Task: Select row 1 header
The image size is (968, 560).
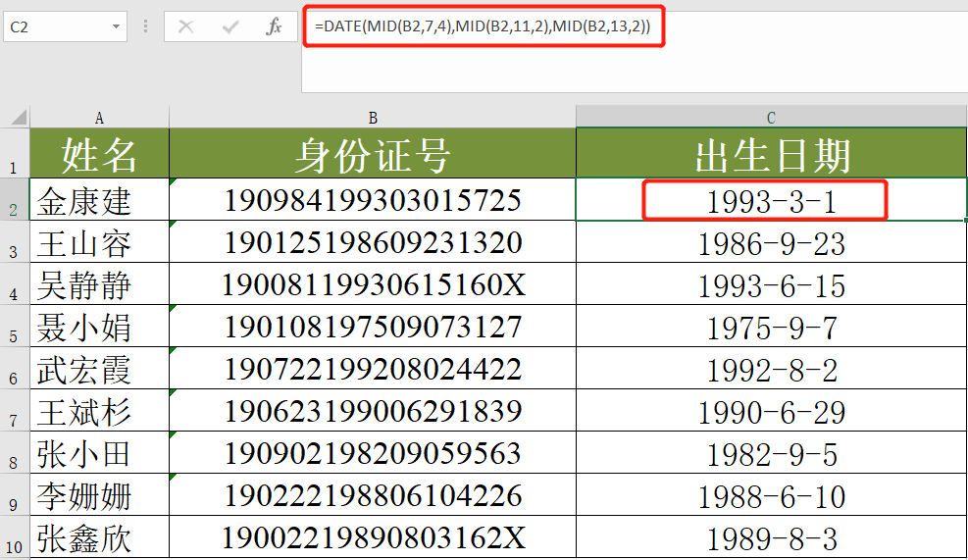Action: tap(14, 153)
